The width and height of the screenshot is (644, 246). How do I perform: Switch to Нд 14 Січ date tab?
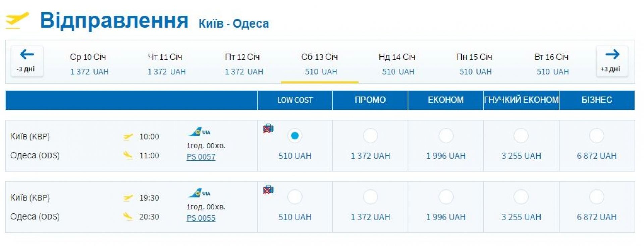(397, 64)
